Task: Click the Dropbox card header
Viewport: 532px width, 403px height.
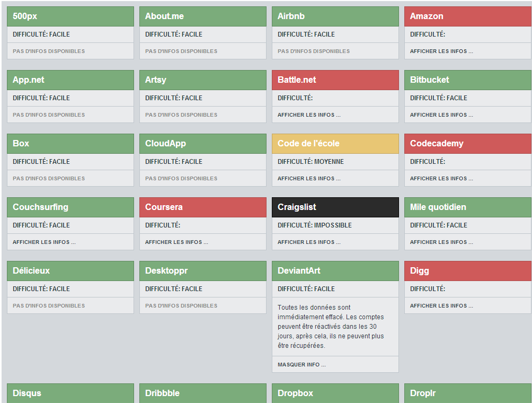Action: click(x=335, y=393)
